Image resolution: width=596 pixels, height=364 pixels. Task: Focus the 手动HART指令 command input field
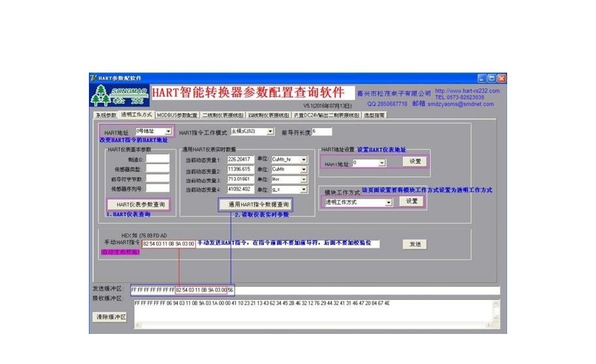(x=168, y=244)
